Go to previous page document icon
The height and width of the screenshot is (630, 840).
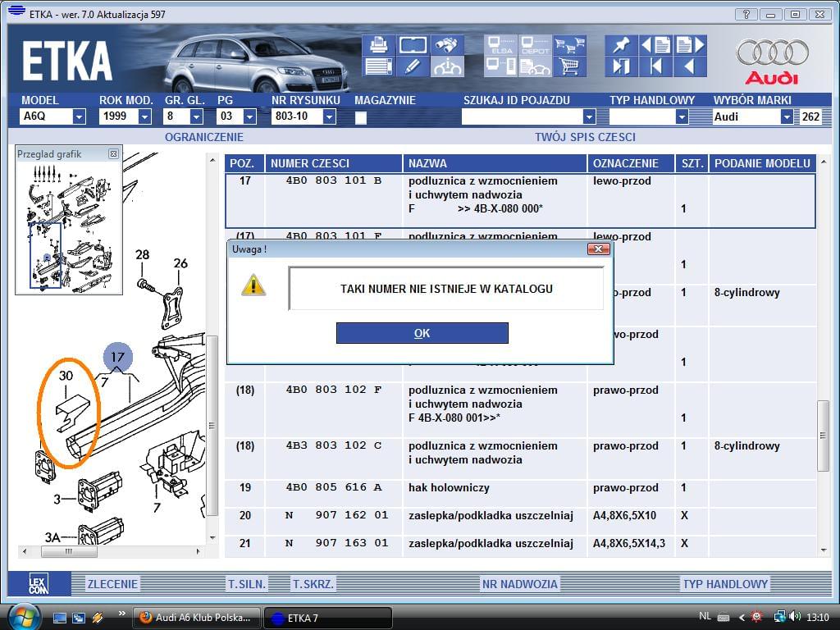(x=655, y=45)
